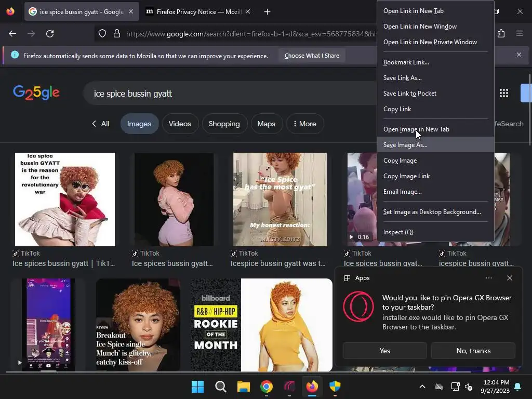Screen dimensions: 532x399
Task: Click No, thanks in notification
Action: point(473,351)
